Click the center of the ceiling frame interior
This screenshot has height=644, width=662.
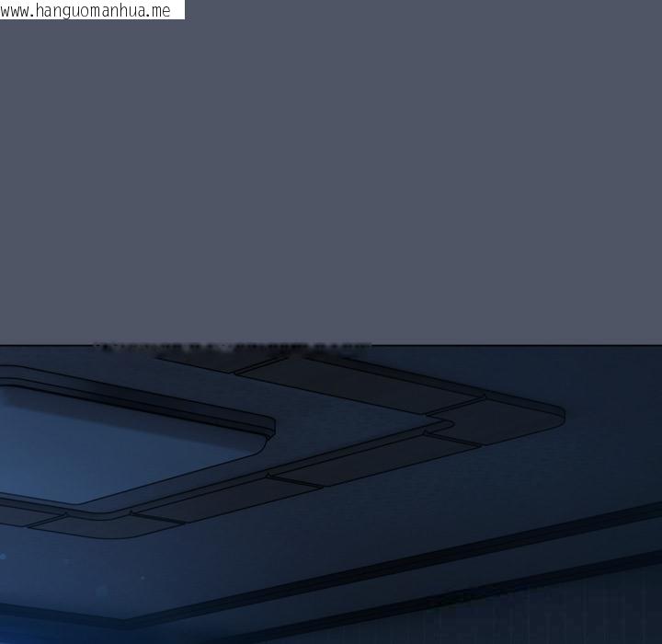point(349,425)
